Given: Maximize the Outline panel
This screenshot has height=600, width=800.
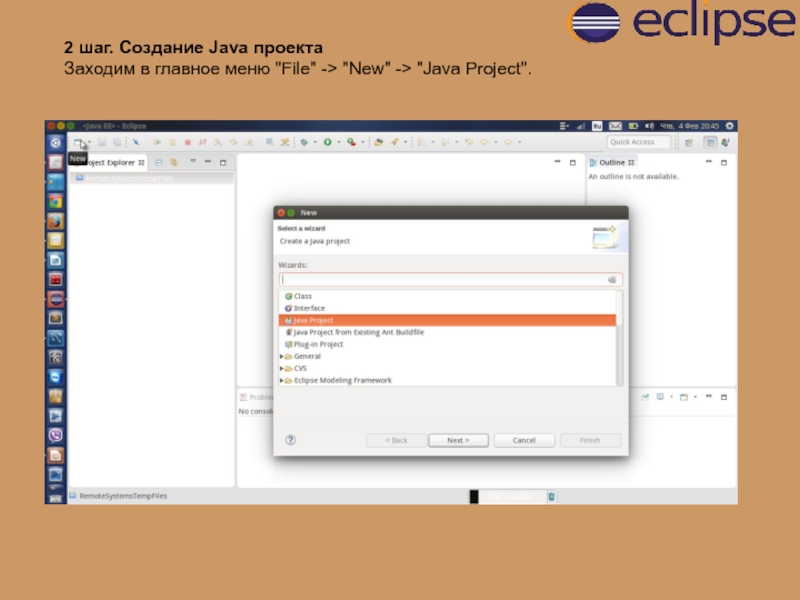Looking at the screenshot, I should click(x=723, y=162).
